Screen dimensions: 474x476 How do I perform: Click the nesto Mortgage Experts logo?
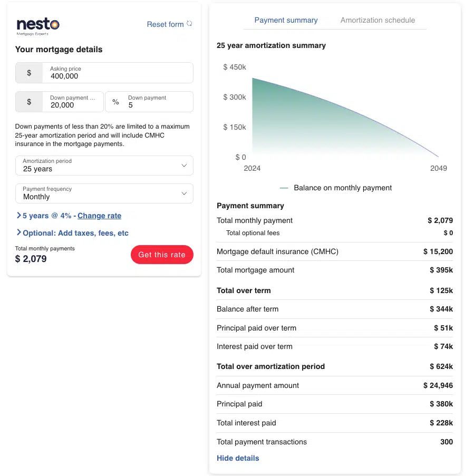(38, 26)
